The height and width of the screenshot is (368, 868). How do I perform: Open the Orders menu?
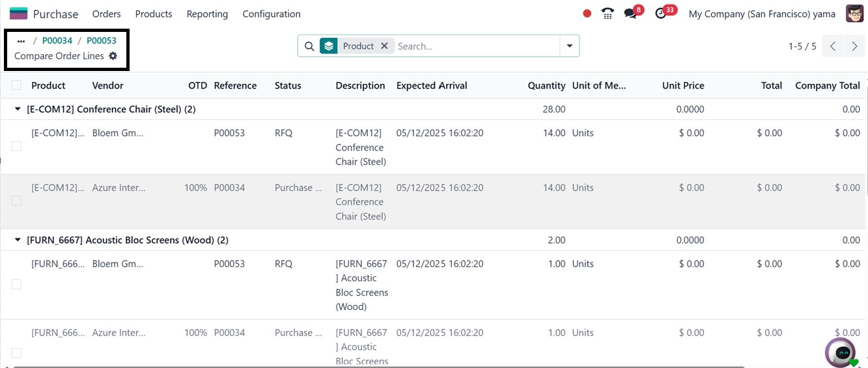click(106, 14)
